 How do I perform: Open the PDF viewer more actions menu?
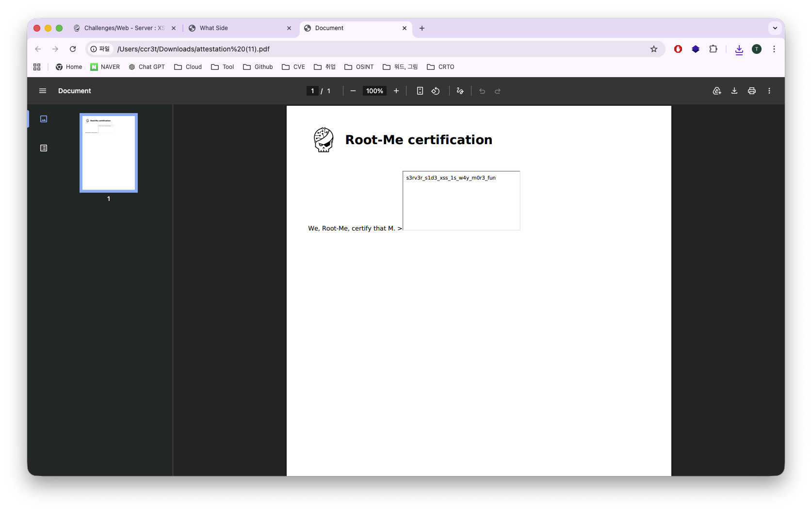tap(769, 91)
